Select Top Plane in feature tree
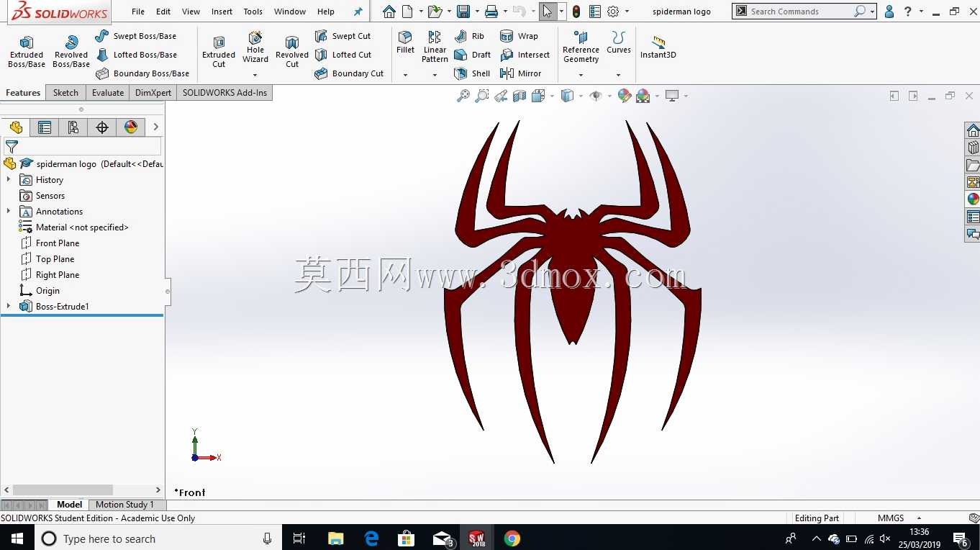This screenshot has width=980, height=550. [x=55, y=259]
